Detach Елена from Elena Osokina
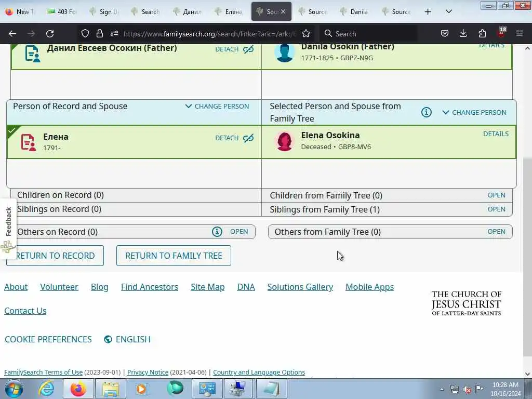Screen dimensions: 532x399 234,138
